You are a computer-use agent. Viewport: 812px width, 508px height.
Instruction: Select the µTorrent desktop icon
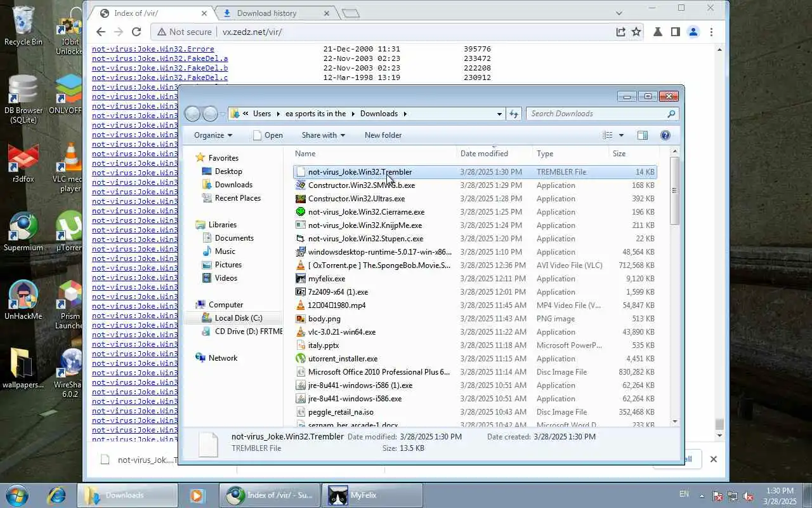pos(70,232)
